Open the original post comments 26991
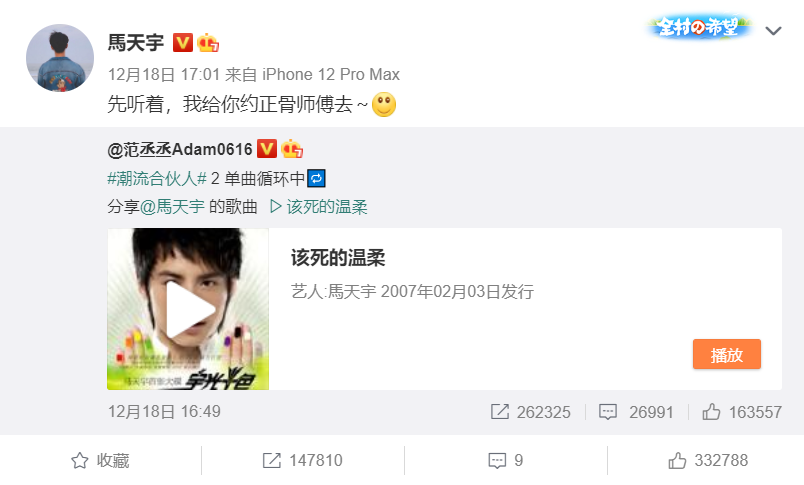Screen dimensions: 804x485 636,412
